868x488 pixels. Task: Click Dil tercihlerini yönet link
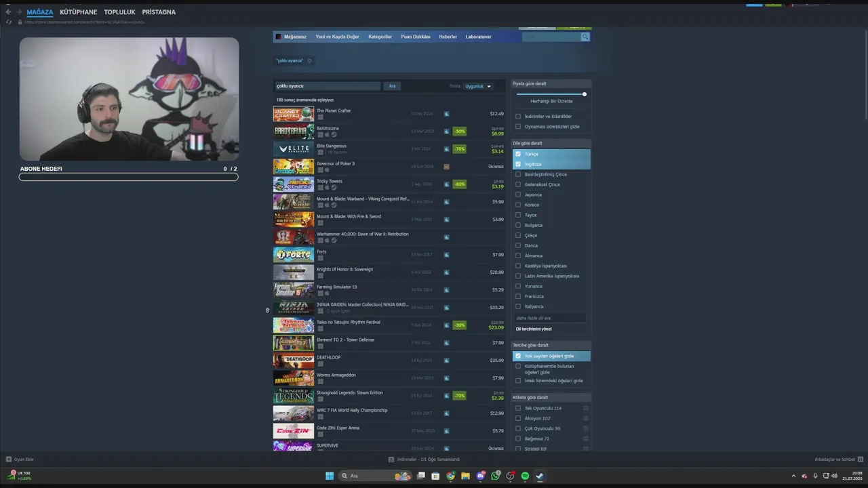click(x=534, y=329)
